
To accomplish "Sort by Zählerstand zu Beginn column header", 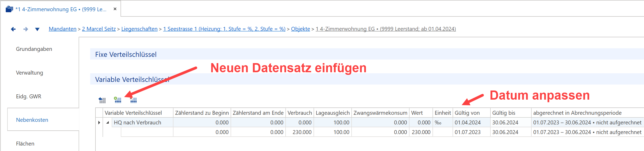I will pyautogui.click(x=202, y=113).
